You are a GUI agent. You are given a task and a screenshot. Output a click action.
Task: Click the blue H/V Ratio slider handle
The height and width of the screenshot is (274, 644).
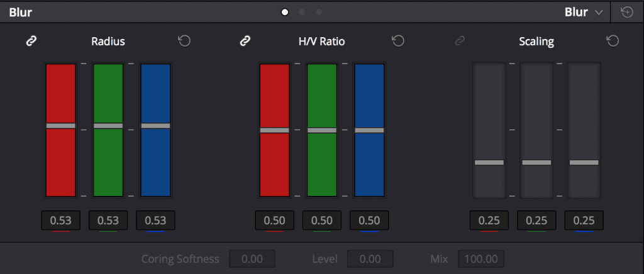click(369, 130)
